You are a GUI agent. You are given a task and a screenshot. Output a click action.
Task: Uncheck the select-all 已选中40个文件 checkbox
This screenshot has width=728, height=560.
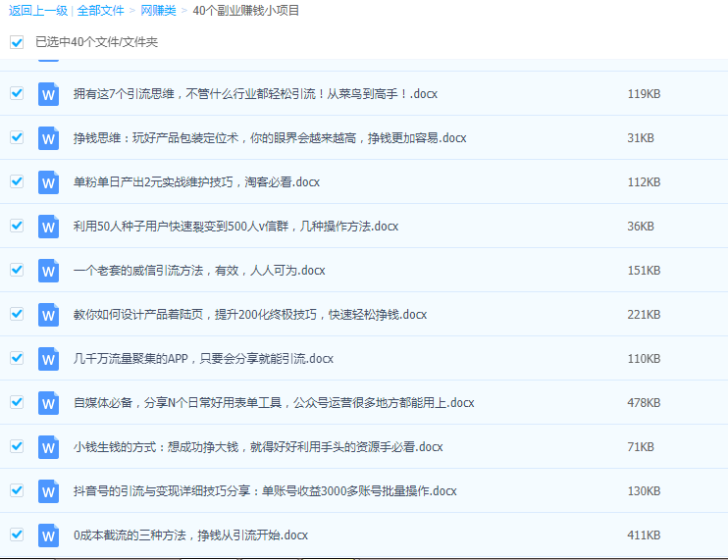coord(17,42)
